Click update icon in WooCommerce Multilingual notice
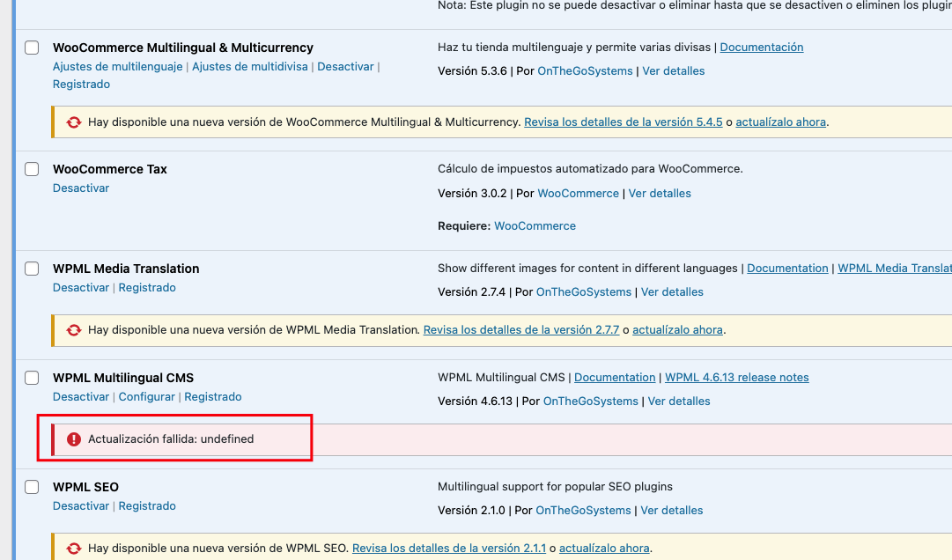The height and width of the screenshot is (560, 952). (73, 122)
